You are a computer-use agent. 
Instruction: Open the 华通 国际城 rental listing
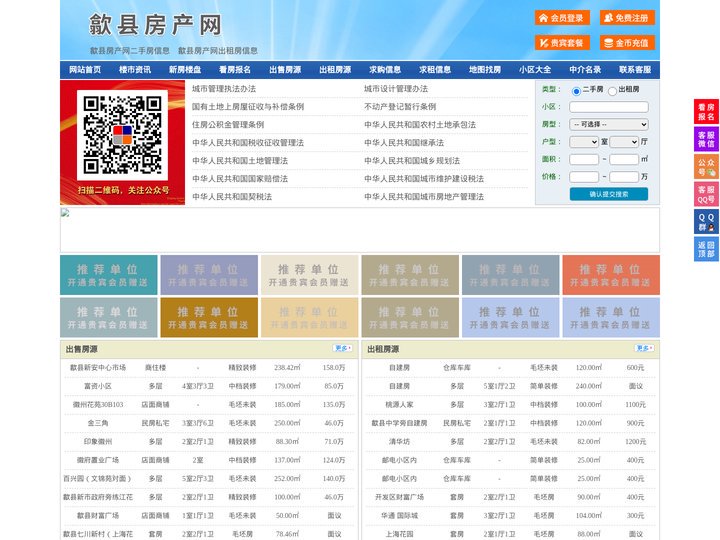(399, 516)
